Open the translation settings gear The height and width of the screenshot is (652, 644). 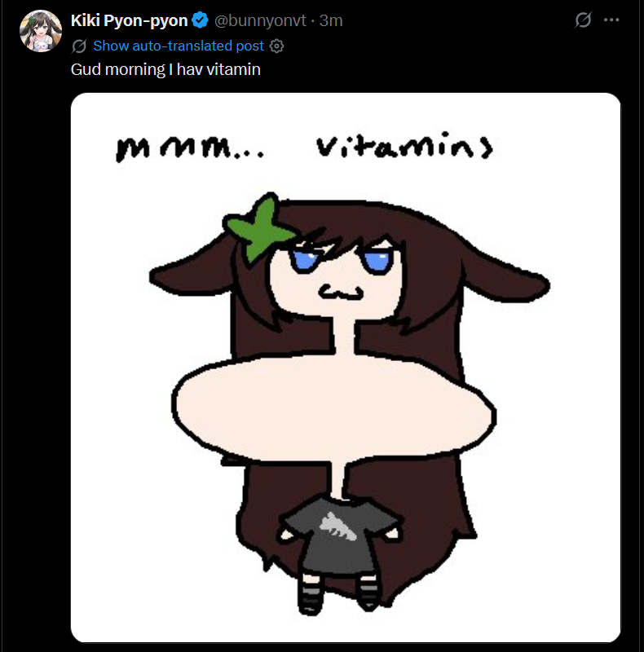coord(276,46)
